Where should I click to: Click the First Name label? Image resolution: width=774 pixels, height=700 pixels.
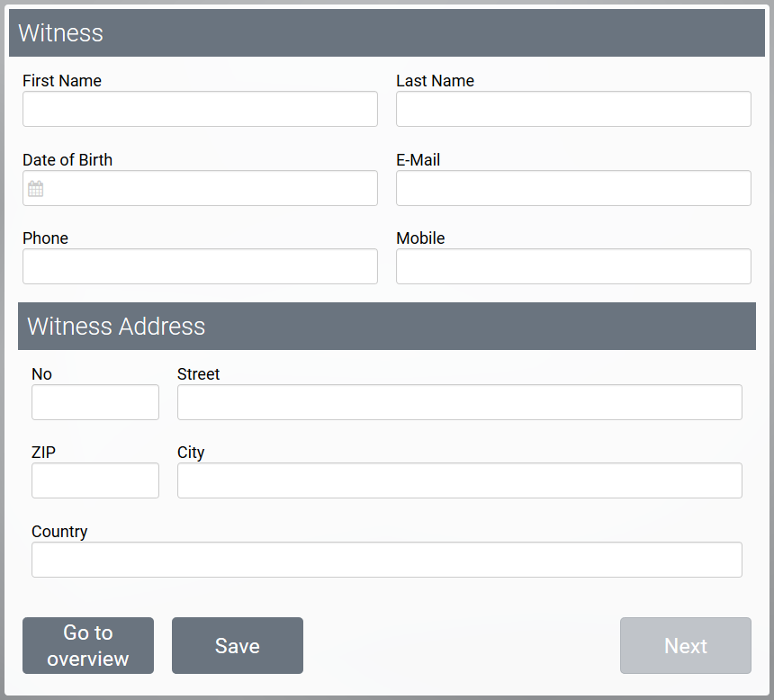pos(62,81)
